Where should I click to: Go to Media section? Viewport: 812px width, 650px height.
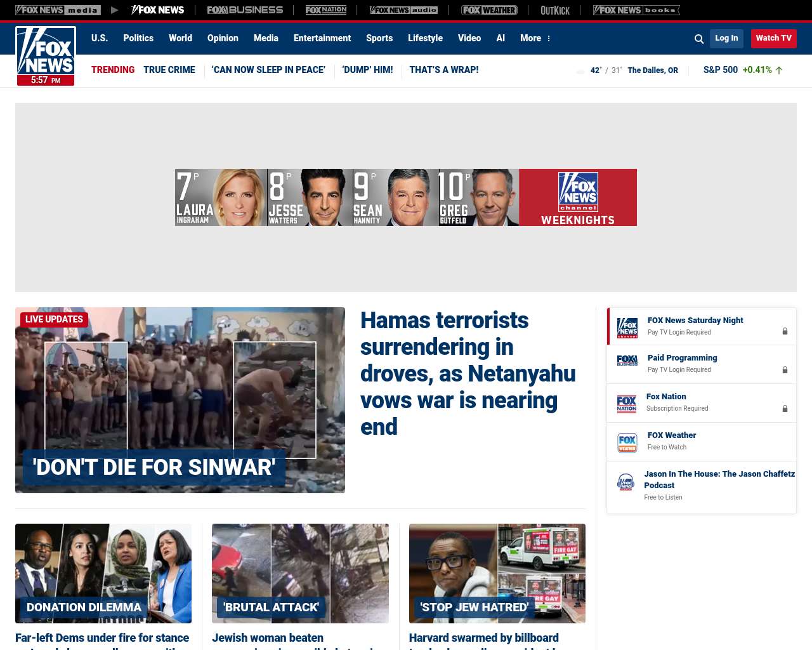point(266,38)
